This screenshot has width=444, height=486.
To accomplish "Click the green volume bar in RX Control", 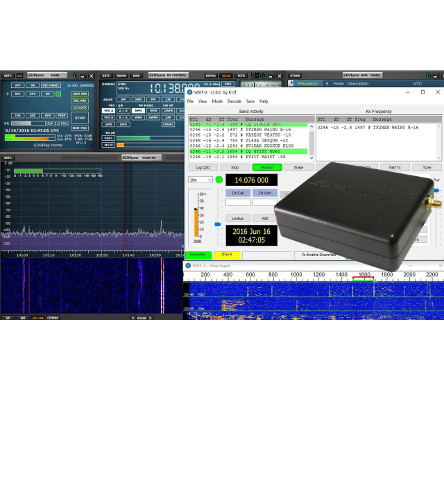I will coord(133,138).
